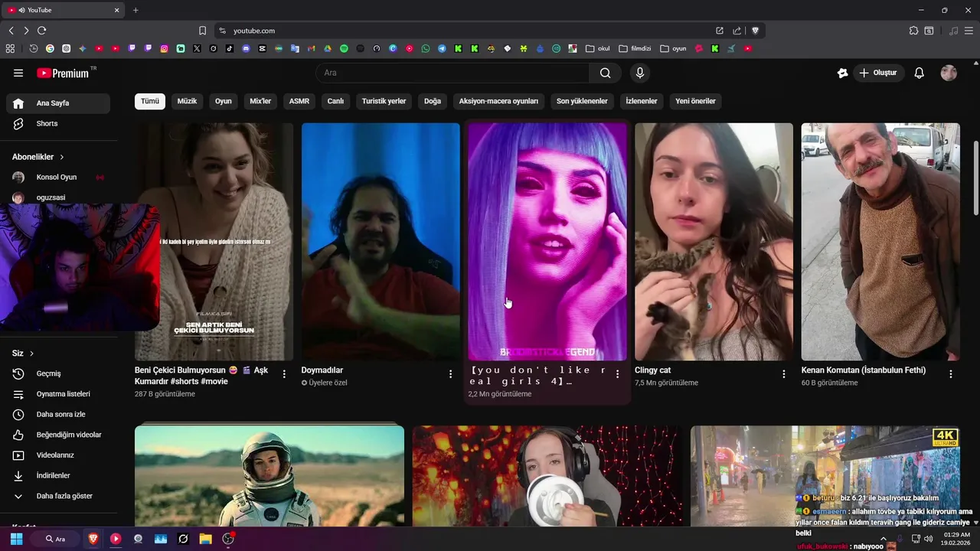The image size is (980, 551).
Task: Expand the Abonelikler section chevron
Action: (x=62, y=157)
